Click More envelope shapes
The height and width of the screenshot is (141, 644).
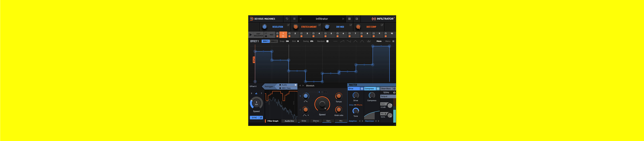[x=379, y=41]
